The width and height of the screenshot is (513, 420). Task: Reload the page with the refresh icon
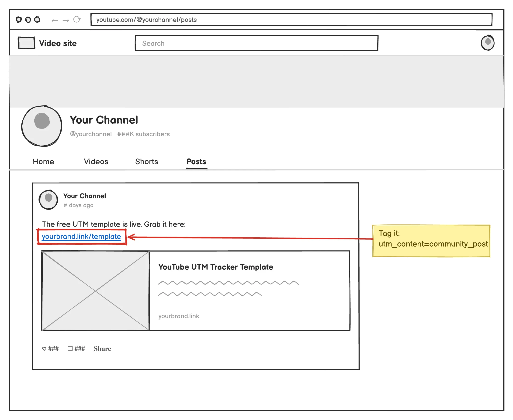tap(77, 19)
